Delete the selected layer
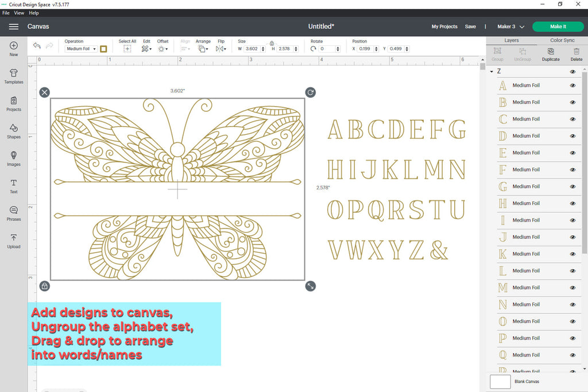This screenshot has width=588, height=392. click(577, 55)
